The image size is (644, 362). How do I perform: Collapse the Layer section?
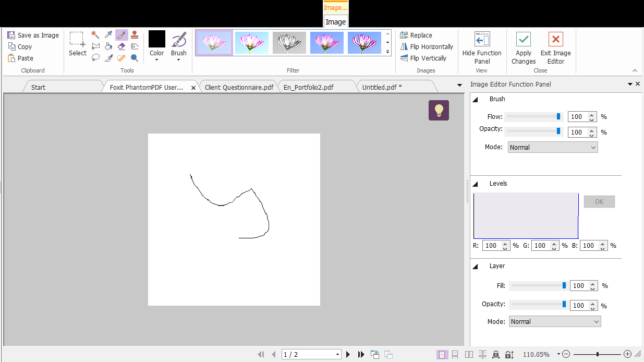tap(476, 266)
